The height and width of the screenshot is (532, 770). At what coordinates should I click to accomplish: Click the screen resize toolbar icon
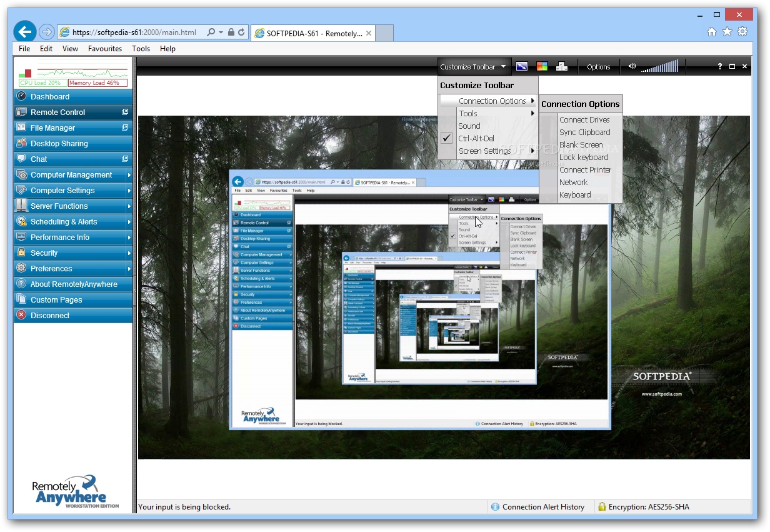click(522, 66)
